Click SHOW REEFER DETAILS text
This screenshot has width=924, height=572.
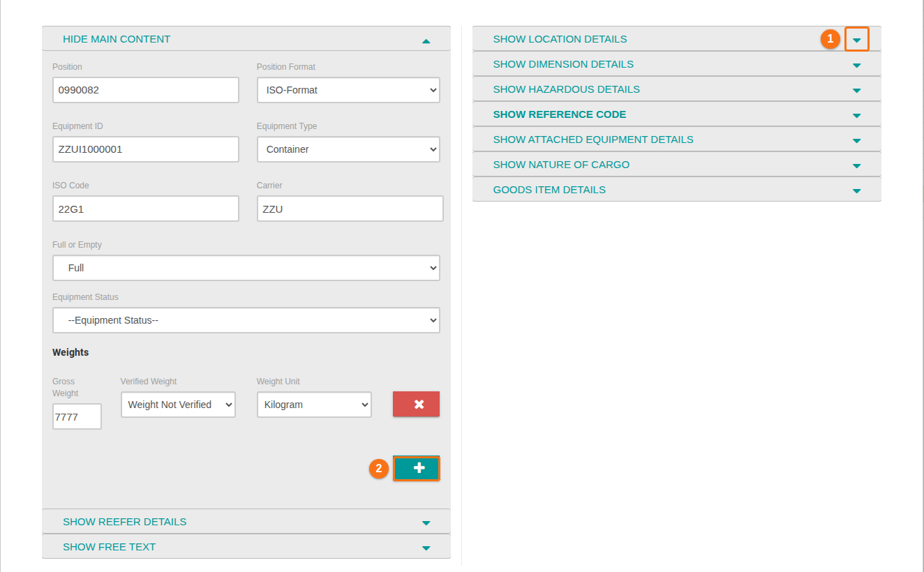pos(125,522)
